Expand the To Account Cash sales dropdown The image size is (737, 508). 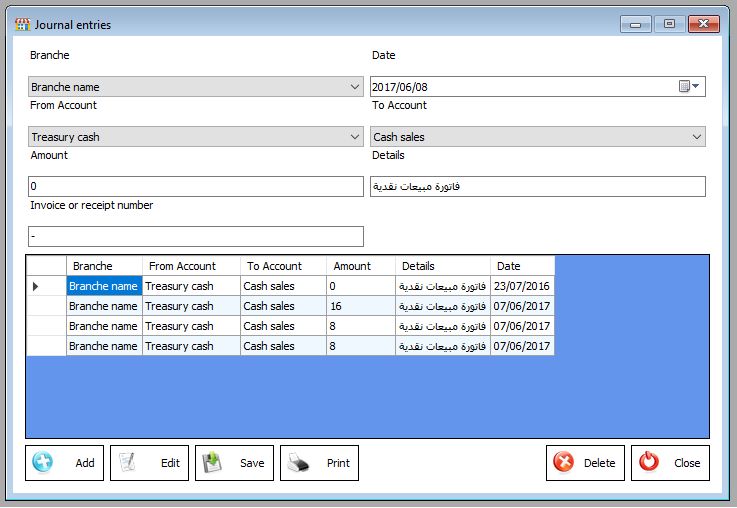(x=696, y=137)
